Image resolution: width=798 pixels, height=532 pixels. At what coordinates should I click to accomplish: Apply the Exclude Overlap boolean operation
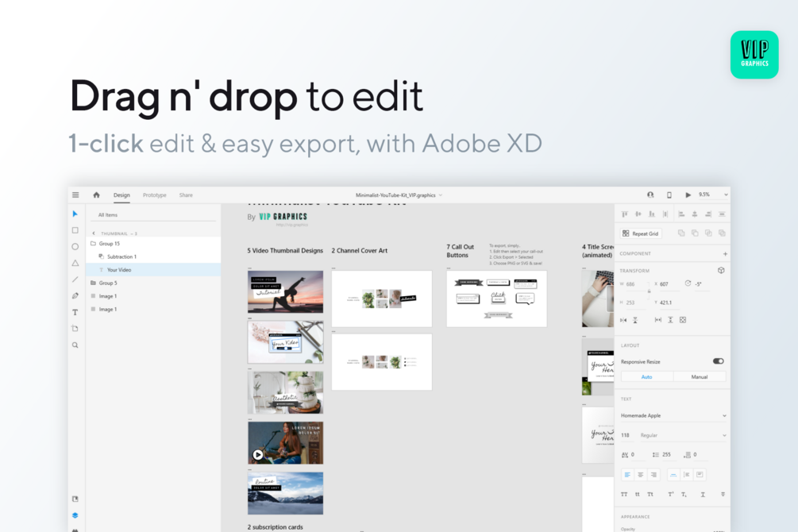click(x=722, y=233)
